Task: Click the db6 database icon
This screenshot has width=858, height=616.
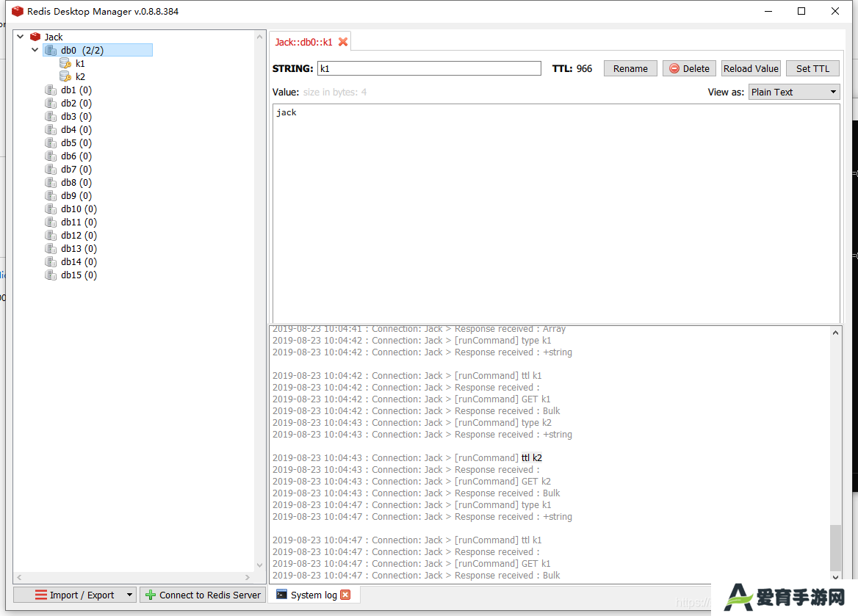Action: pos(51,156)
